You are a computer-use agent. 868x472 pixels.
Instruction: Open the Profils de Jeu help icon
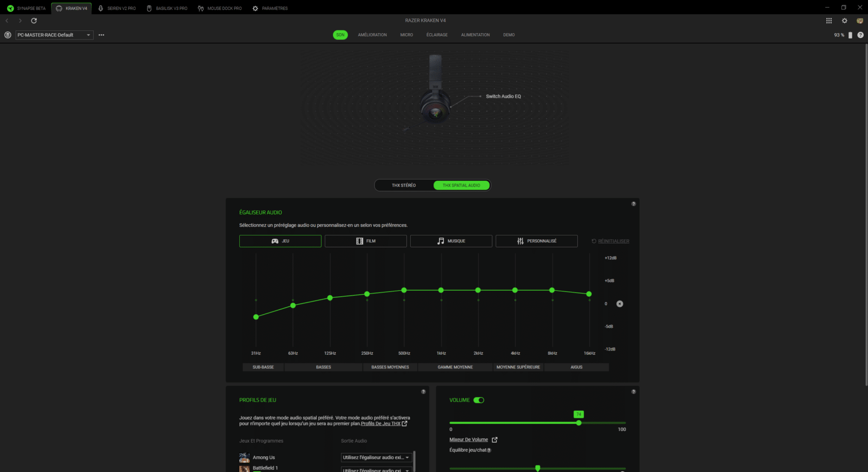pyautogui.click(x=424, y=392)
